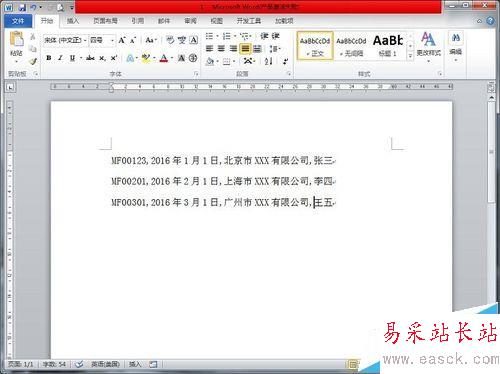Click the spelling check icon in status bar
The width and height of the screenshot is (500, 374).
point(79,364)
